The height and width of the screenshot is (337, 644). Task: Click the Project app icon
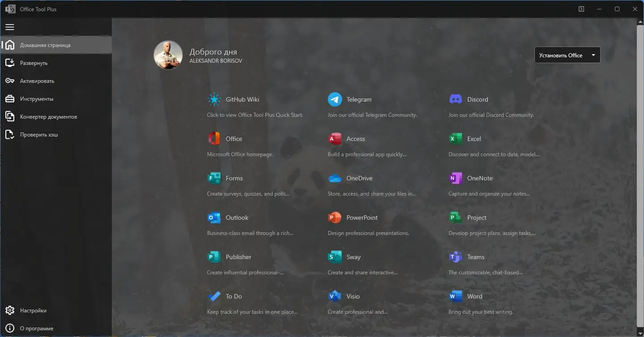(456, 218)
